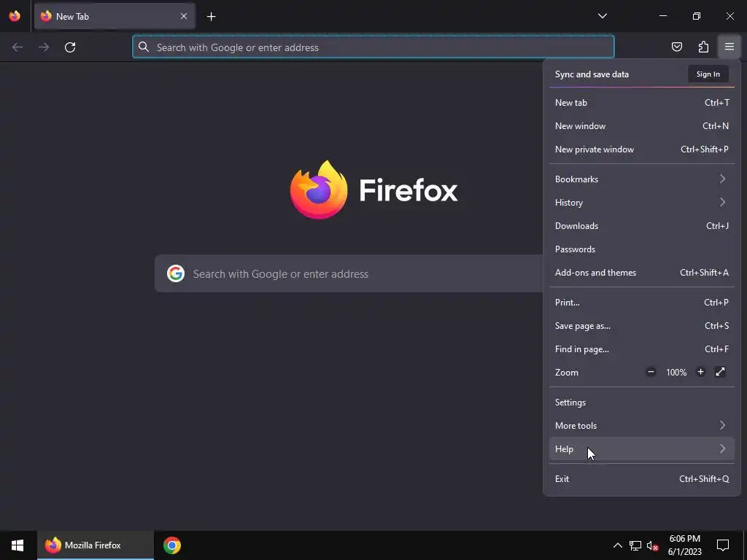The image size is (747, 560).
Task: Reset zoom via 100% label
Action: pos(676,373)
